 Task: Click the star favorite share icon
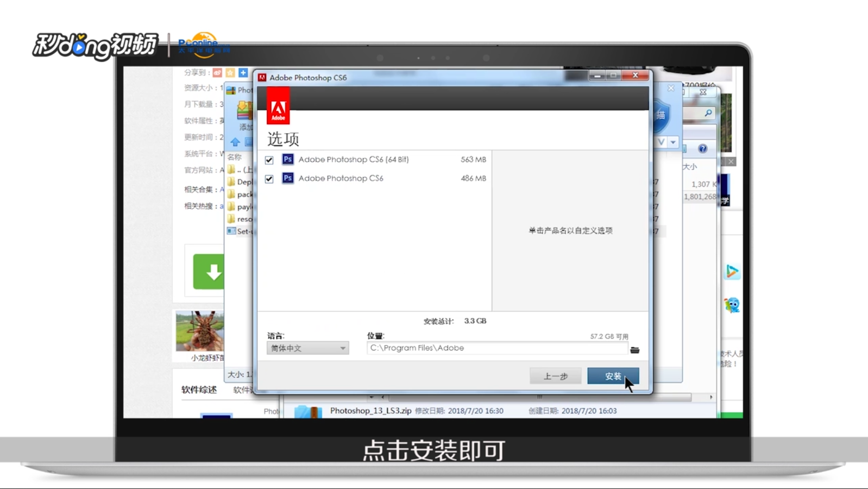[230, 72]
